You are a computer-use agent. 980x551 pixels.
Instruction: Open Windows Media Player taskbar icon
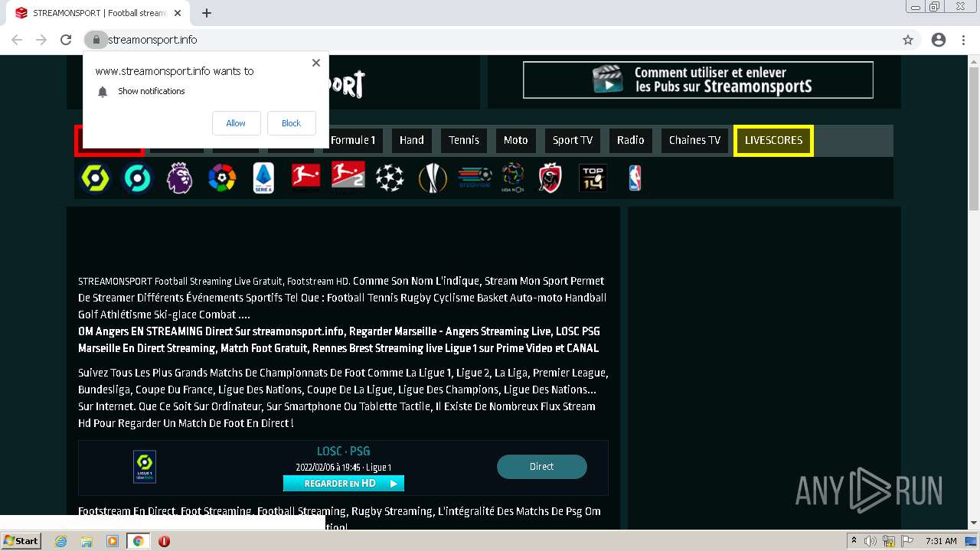(x=113, y=541)
